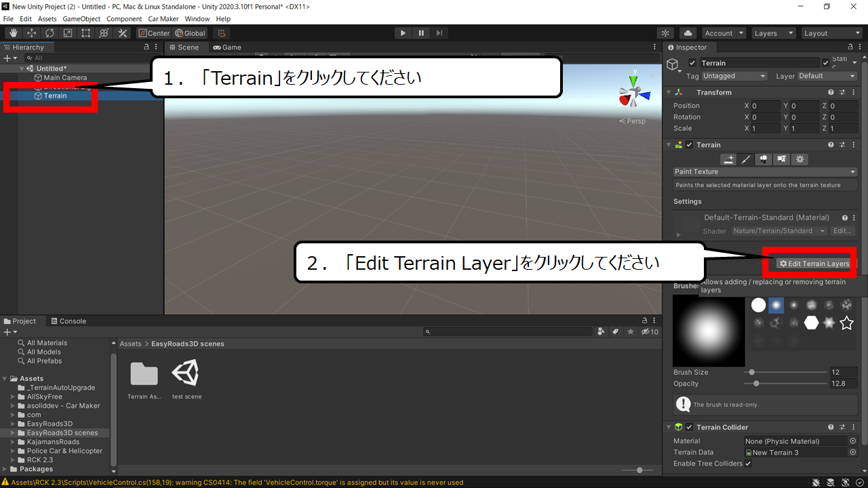Image resolution: width=868 pixels, height=488 pixels.
Task: Open Terrain Collider context menu dots
Action: 854,428
